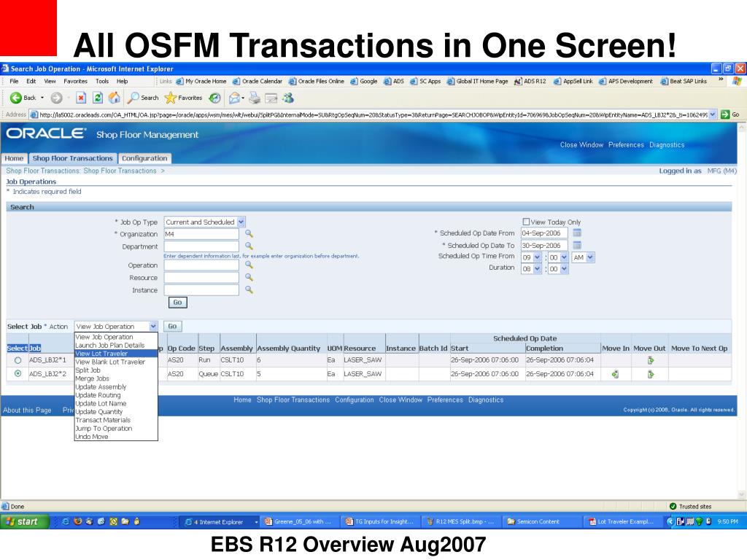Click the Shop Floor Transactions footer link
Viewport: 747px width, 560px height.
293,400
